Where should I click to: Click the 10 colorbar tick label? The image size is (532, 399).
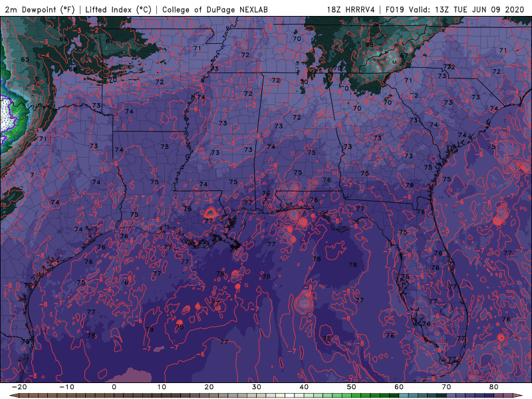[162, 387]
